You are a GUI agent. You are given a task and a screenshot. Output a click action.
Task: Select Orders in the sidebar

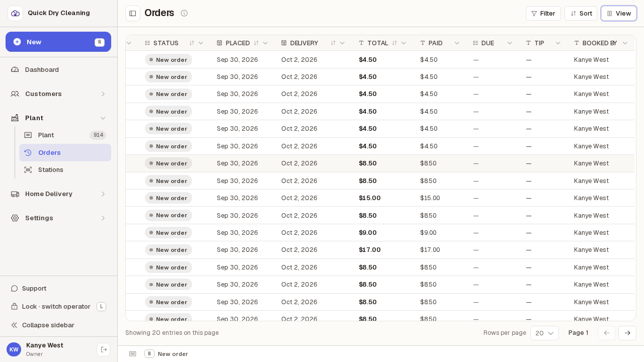tap(65, 152)
